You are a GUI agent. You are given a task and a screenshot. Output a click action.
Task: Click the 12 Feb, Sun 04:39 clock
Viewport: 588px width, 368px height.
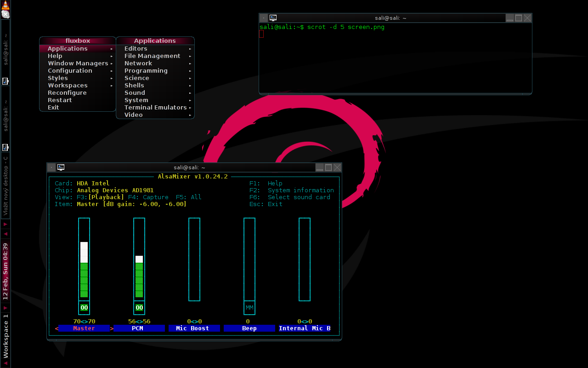6,270
